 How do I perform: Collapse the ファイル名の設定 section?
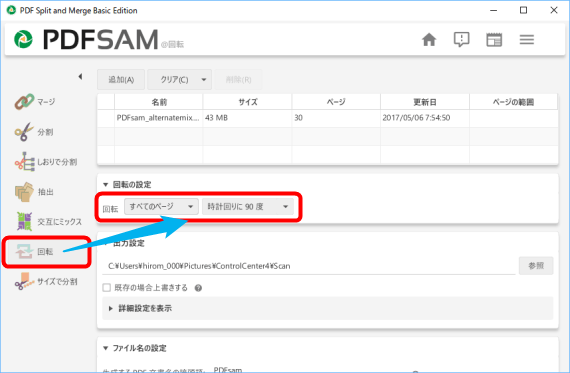pos(105,348)
